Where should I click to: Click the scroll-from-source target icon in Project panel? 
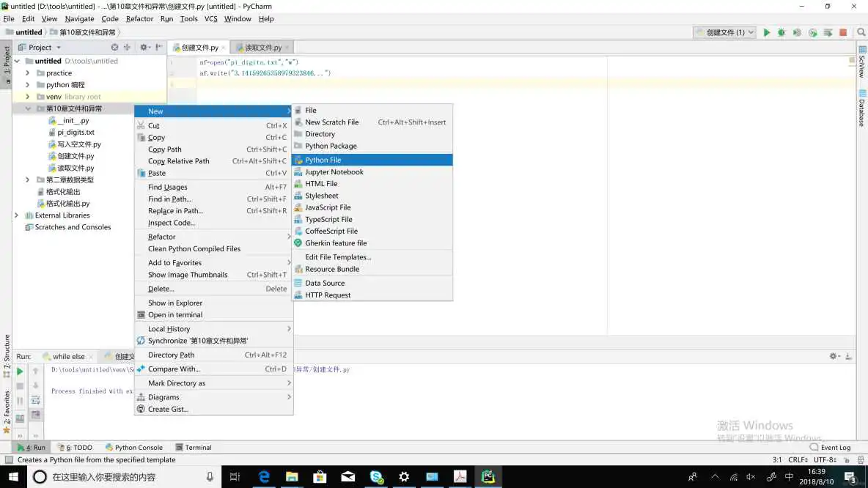pyautogui.click(x=114, y=48)
